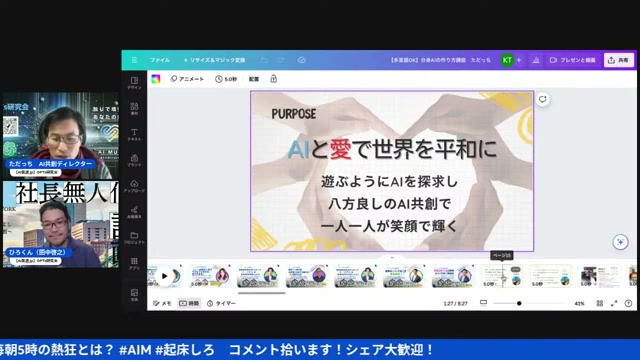Image resolution: width=640 pixels, height=360 pixels.
Task: Play the timeline with play button
Action: pos(164,276)
